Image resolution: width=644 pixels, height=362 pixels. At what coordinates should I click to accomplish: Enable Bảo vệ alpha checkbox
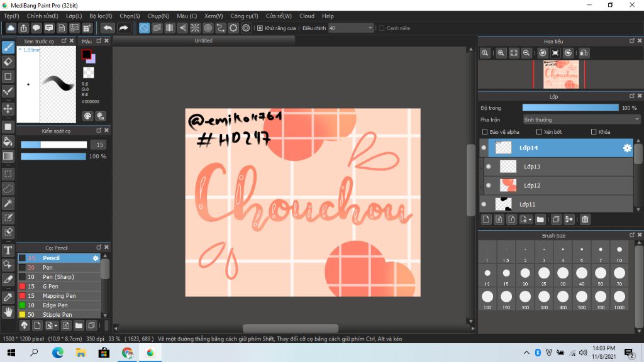tap(485, 132)
